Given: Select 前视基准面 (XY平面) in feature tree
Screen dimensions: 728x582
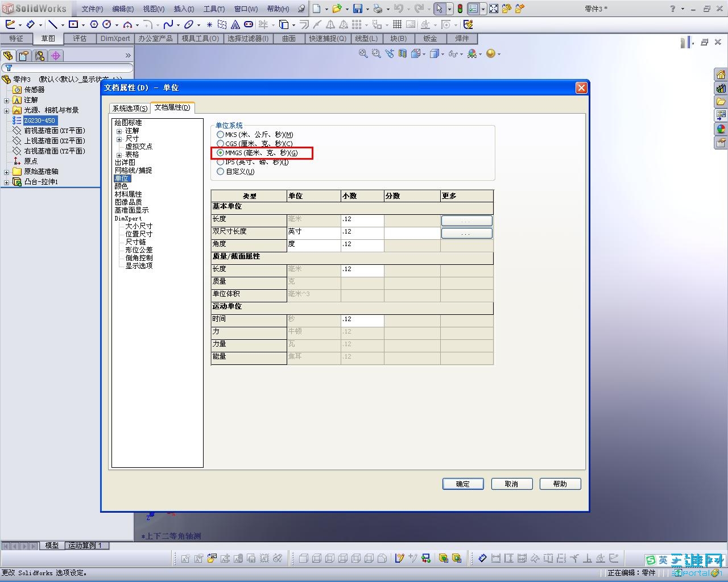Looking at the screenshot, I should point(54,131).
